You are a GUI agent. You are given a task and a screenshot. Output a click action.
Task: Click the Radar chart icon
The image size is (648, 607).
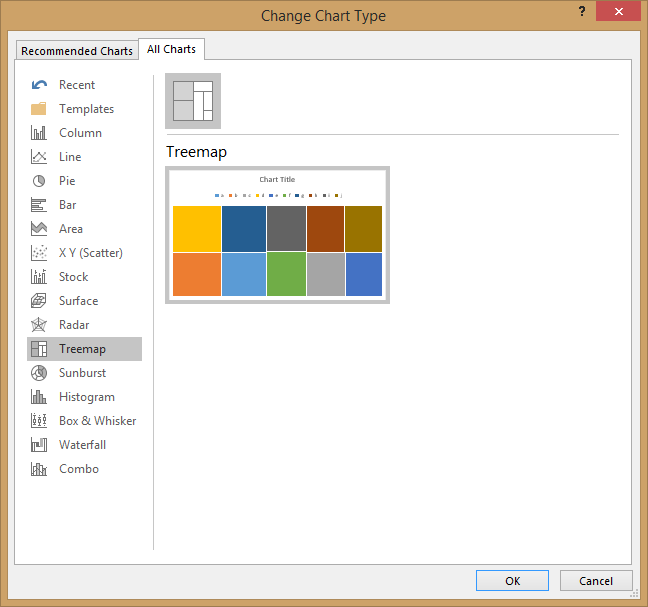pos(39,324)
